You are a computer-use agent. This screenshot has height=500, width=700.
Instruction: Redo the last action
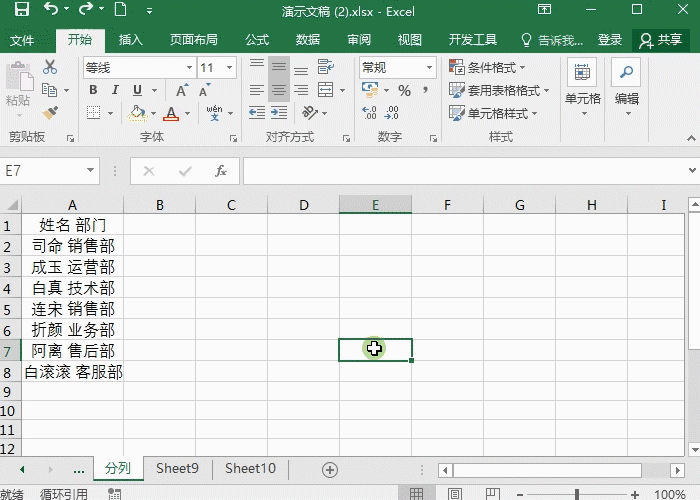click(86, 9)
